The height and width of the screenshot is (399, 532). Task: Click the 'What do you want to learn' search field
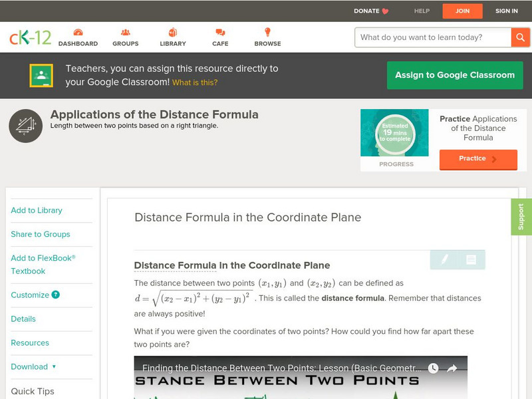[433, 37]
